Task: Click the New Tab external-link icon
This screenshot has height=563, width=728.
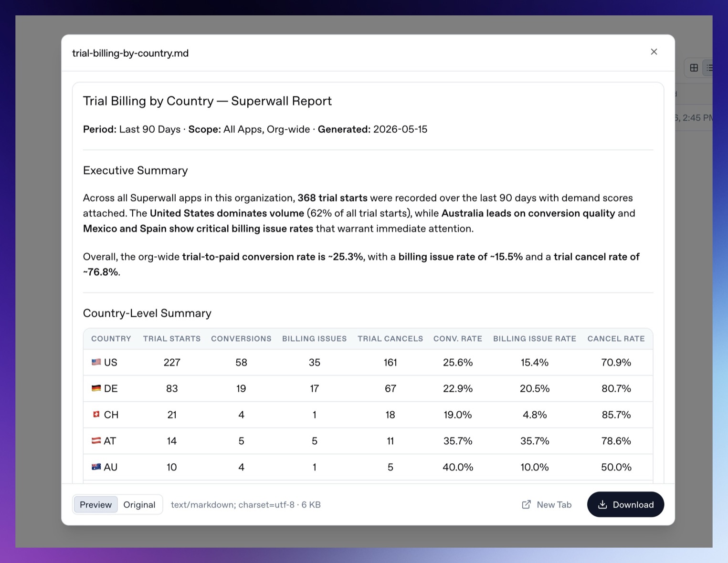Action: point(526,505)
